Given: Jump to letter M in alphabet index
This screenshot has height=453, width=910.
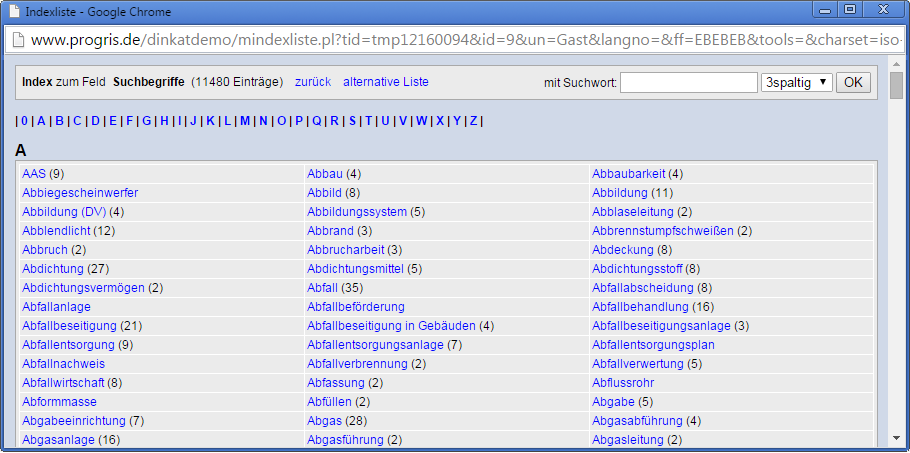Looking at the screenshot, I should coord(245,121).
